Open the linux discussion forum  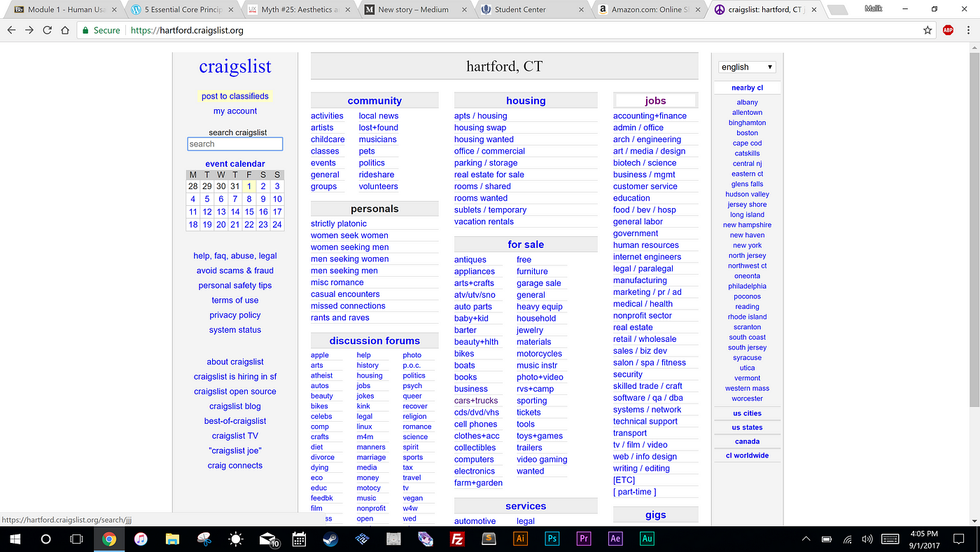(364, 427)
